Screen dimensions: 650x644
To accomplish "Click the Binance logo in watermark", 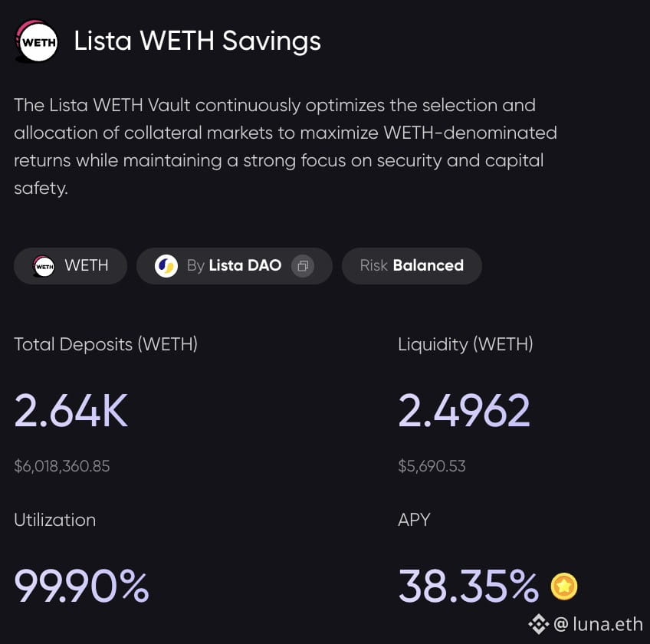I will (x=539, y=624).
